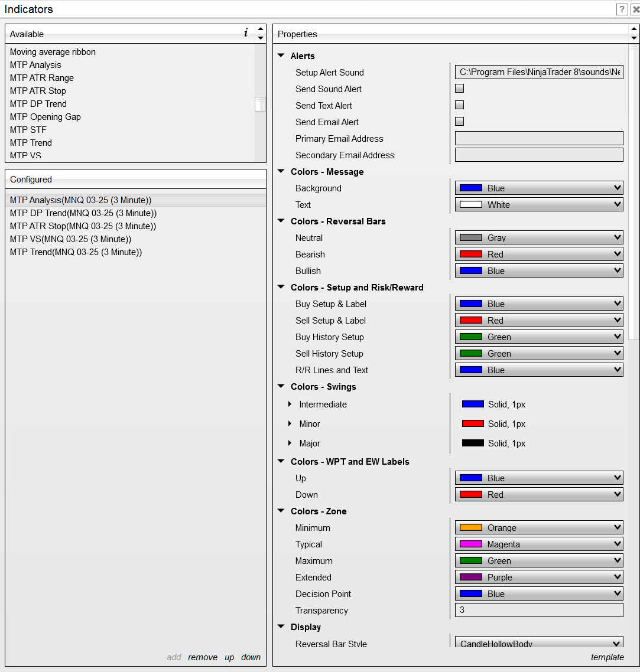
Task: Enable the Send Sound Alert checkbox
Action: pyautogui.click(x=460, y=89)
